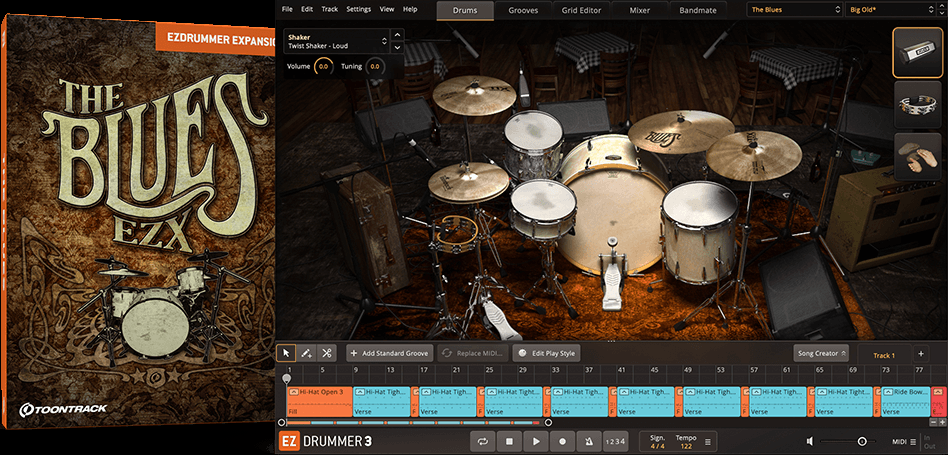
Task: Select the Hi-Hat Open 3 Fill block
Action: (320, 402)
